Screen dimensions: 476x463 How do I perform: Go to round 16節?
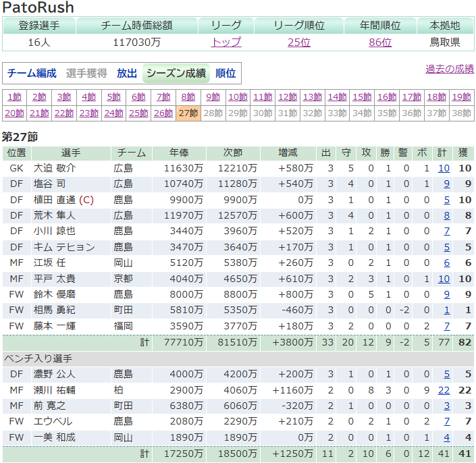pos(387,97)
